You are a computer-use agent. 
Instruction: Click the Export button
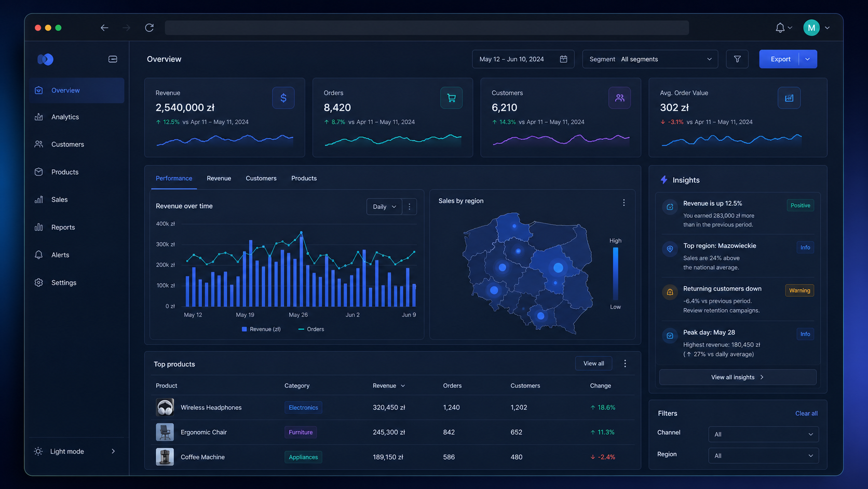pos(780,59)
